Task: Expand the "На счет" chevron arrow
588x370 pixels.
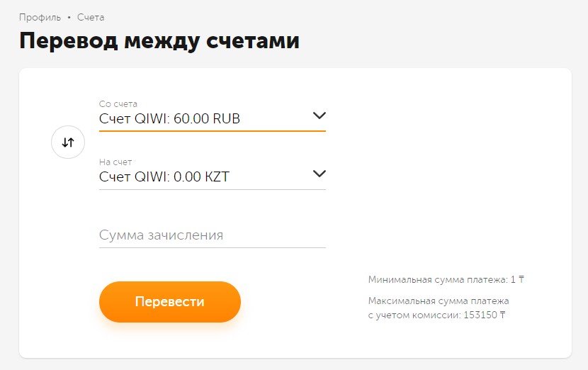Action: 319,174
